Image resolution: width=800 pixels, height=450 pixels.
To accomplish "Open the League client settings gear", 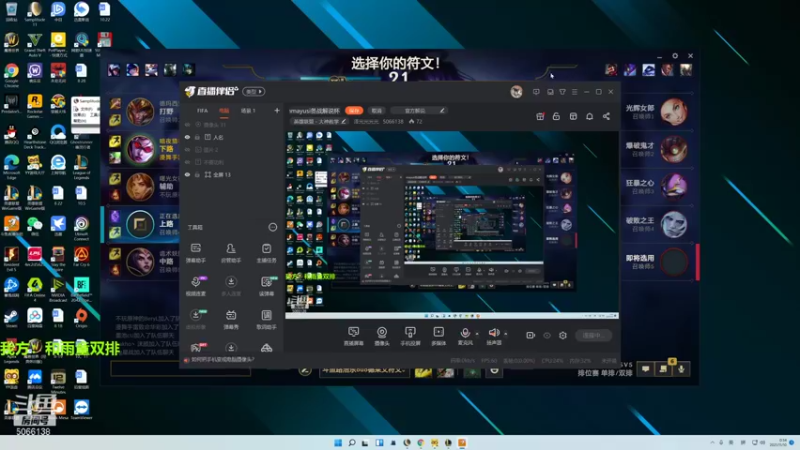I will (x=675, y=56).
